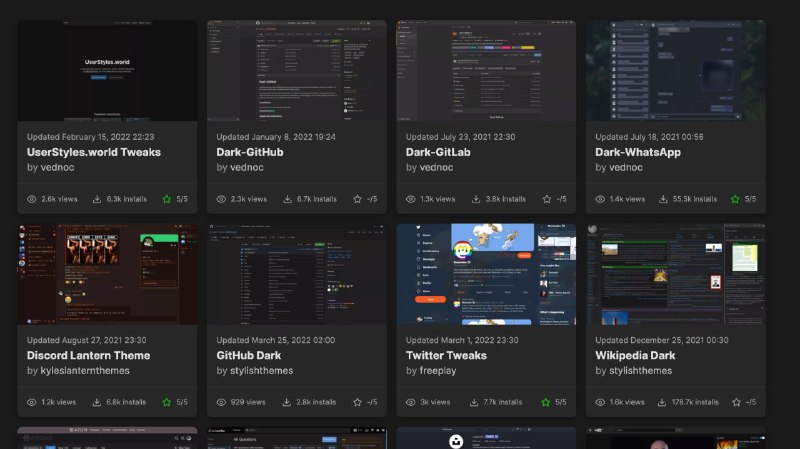Click the 55.5k installs count on Dark-WhatsApp

(x=695, y=199)
